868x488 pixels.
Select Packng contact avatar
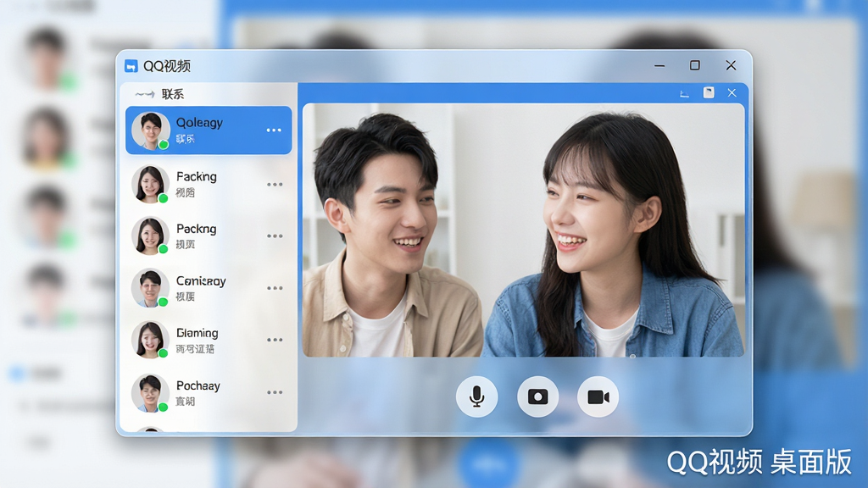click(151, 236)
